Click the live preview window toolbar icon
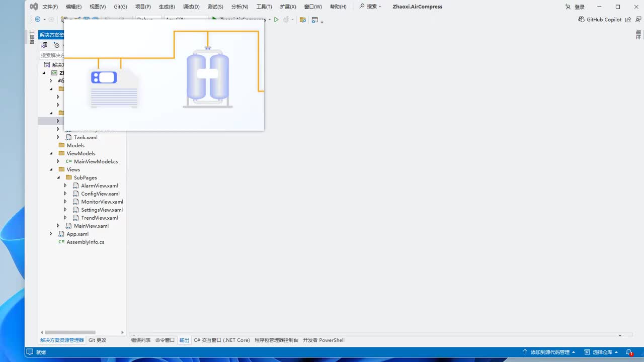Viewport: 644px width, 362px height. tap(315, 20)
